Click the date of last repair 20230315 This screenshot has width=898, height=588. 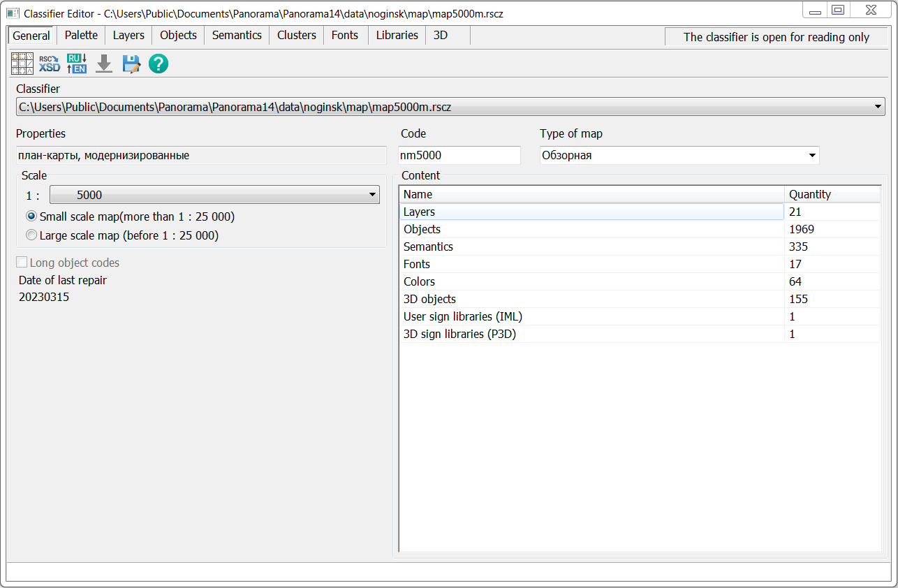tap(44, 297)
